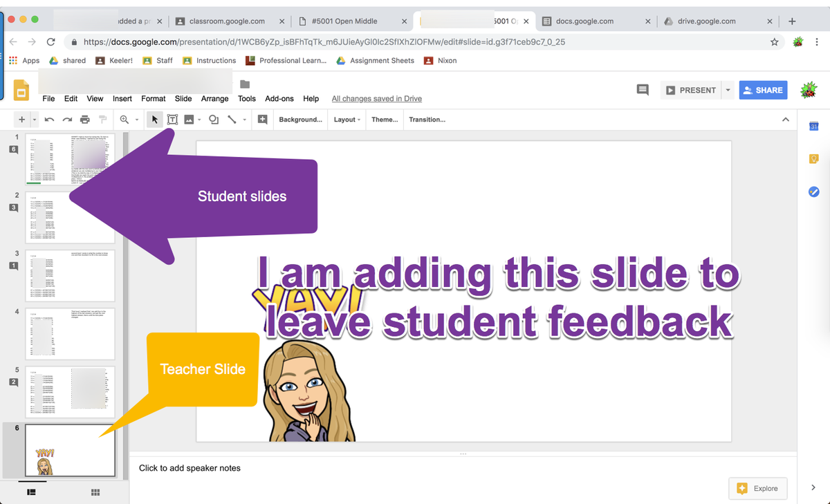Click the insert image icon
830x504 pixels.
click(189, 120)
